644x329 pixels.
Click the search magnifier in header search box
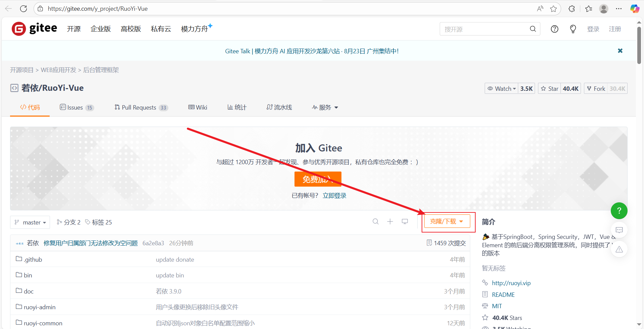coord(533,29)
